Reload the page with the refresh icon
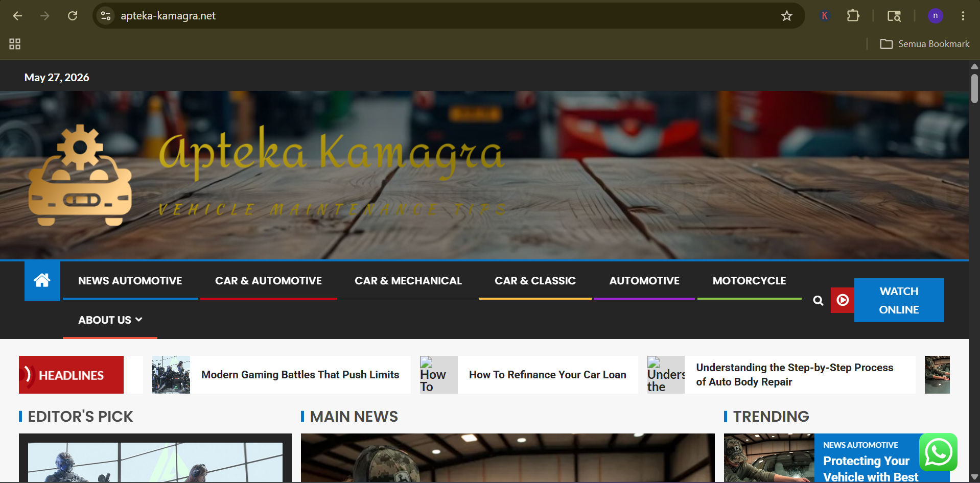980x483 pixels. 73,16
